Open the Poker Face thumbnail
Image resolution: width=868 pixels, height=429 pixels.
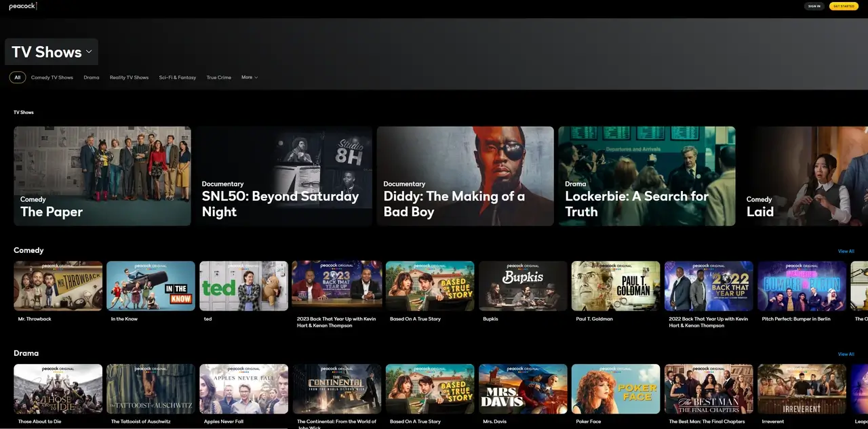[615, 388]
